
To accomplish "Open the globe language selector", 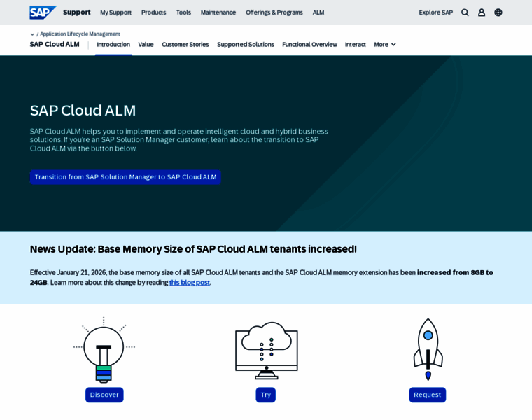I will click(498, 13).
